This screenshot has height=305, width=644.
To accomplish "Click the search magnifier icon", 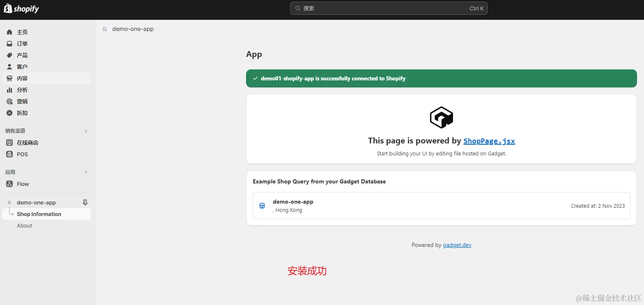I will click(298, 8).
